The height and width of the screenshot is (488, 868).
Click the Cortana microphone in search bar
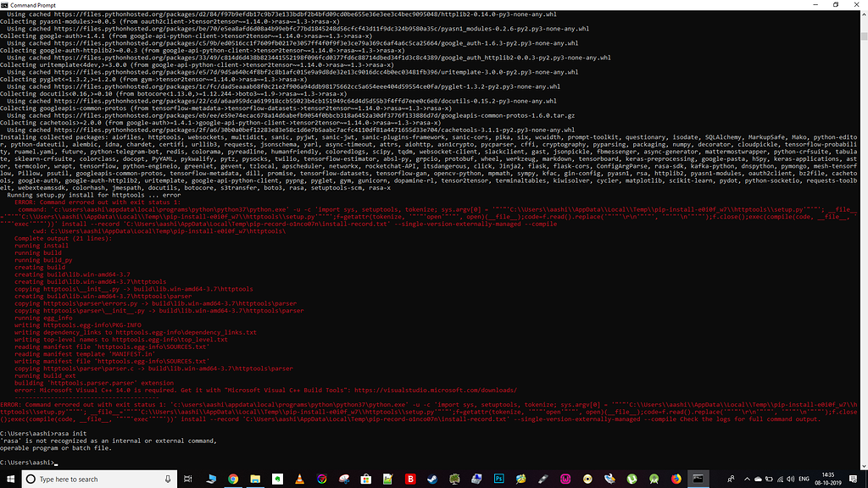coord(169,479)
